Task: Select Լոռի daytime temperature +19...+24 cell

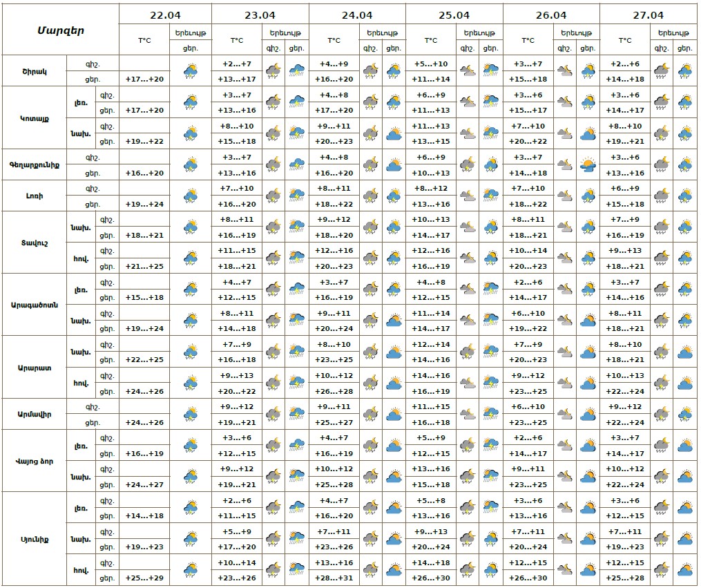Action: pos(144,204)
